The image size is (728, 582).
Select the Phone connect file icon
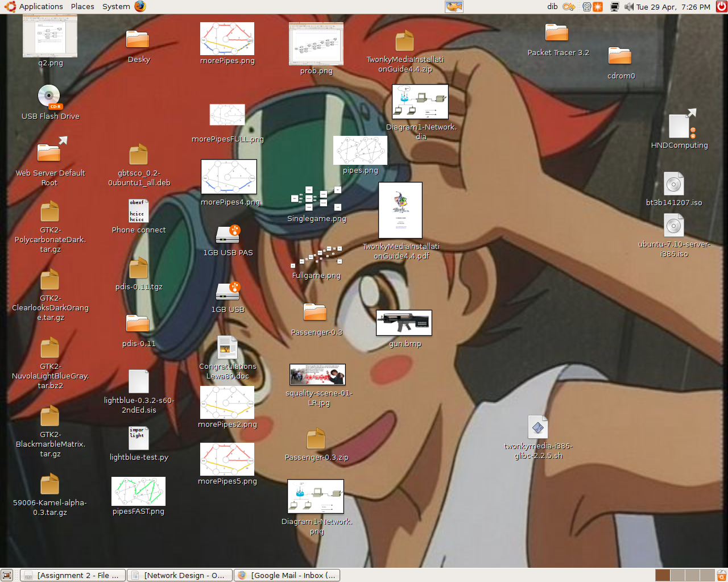coord(138,211)
